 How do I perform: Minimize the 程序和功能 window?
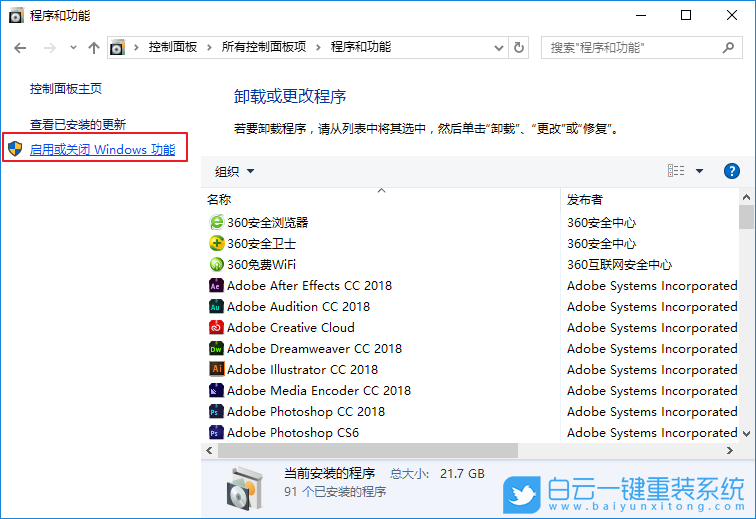(641, 15)
